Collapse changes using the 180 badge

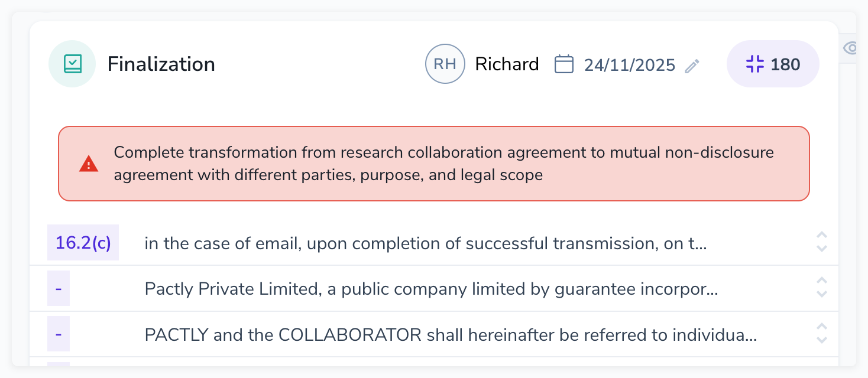point(772,64)
